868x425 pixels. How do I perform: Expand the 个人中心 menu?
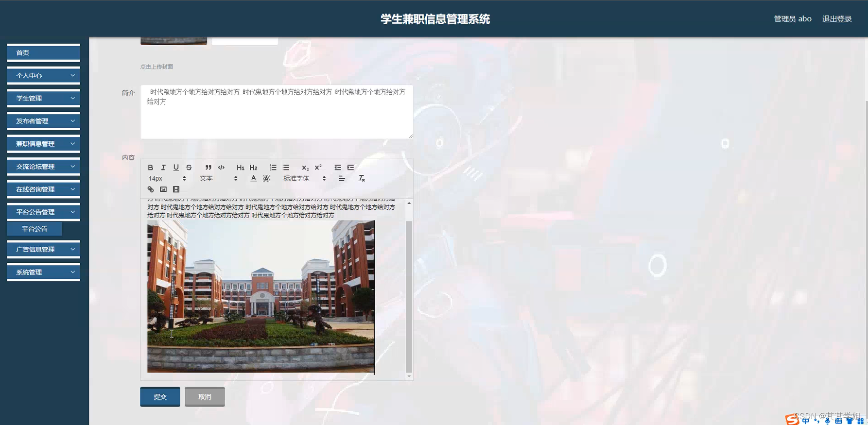(43, 76)
